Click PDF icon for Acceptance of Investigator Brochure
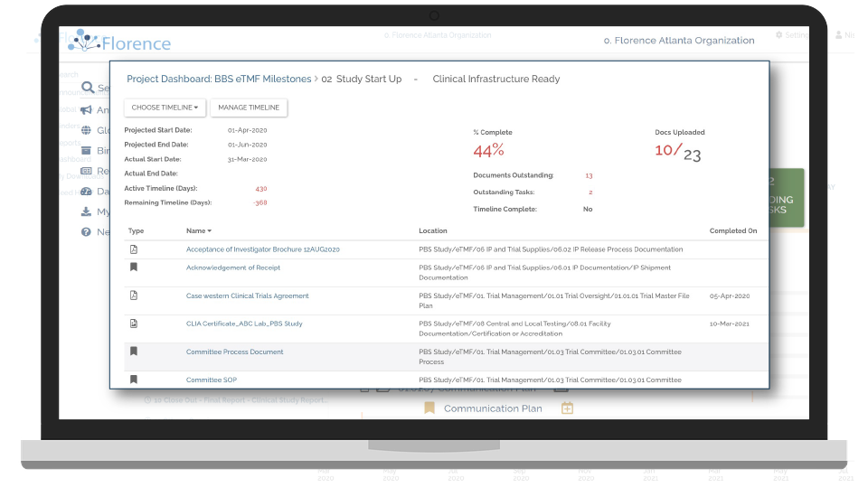Screen dimensions: 868x488 click(x=134, y=249)
